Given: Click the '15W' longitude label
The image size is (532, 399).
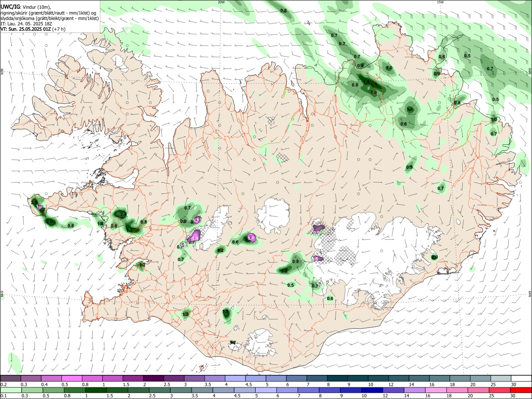Looking at the screenshot, I should (440, 2).
